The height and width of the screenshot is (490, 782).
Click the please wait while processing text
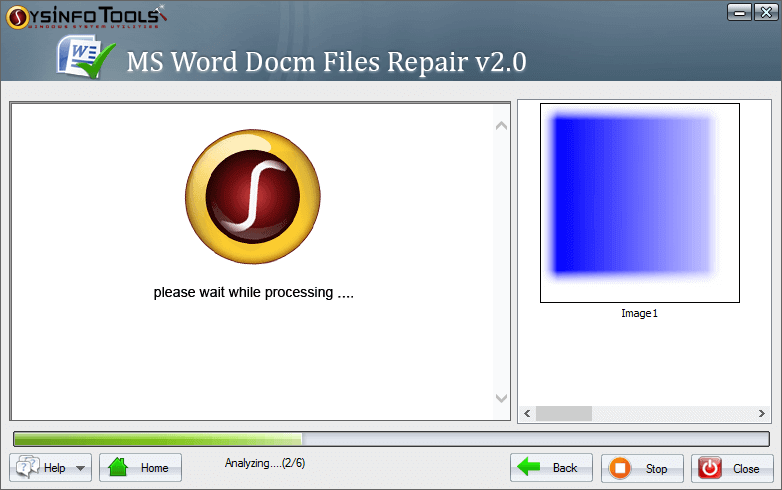click(x=253, y=293)
